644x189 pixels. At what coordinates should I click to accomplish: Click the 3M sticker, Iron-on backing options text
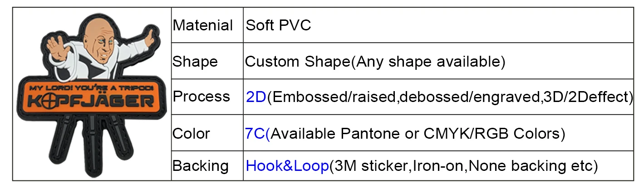pos(463,166)
